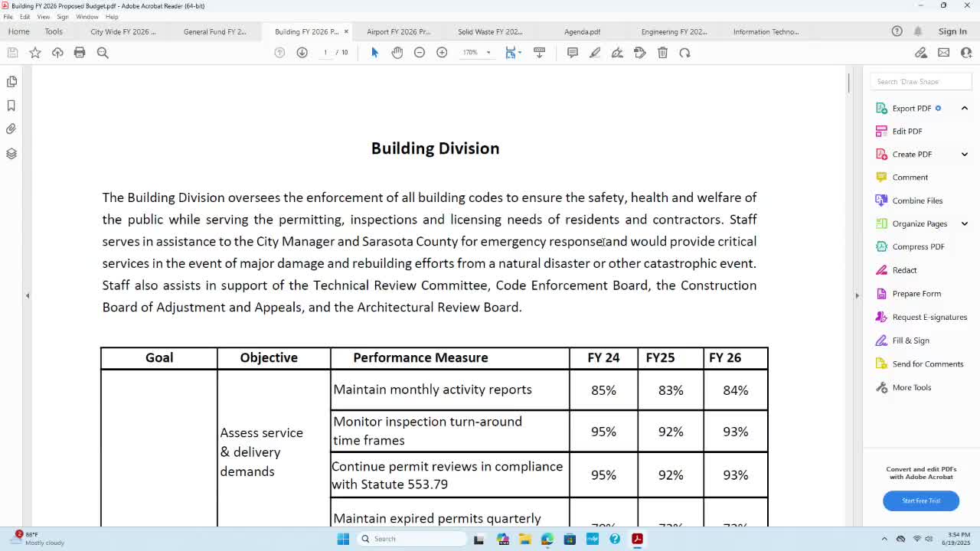980x551 pixels.
Task: Zoom in with plus icon
Action: point(442,53)
